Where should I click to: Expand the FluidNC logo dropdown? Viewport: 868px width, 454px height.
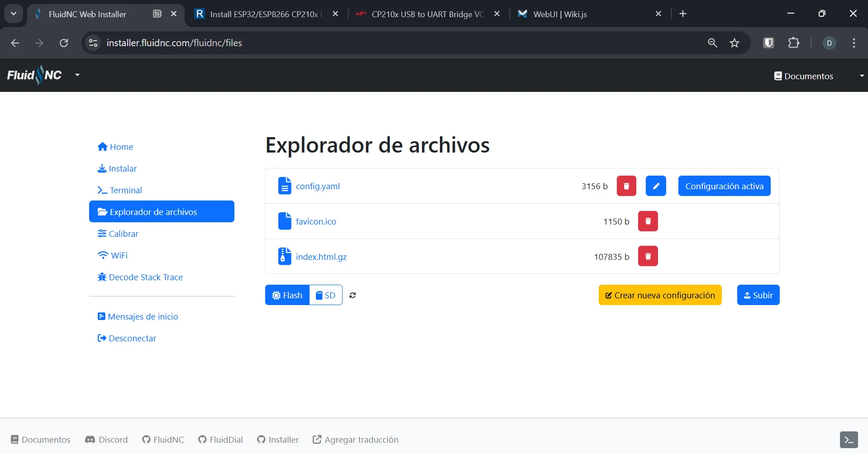pos(76,75)
